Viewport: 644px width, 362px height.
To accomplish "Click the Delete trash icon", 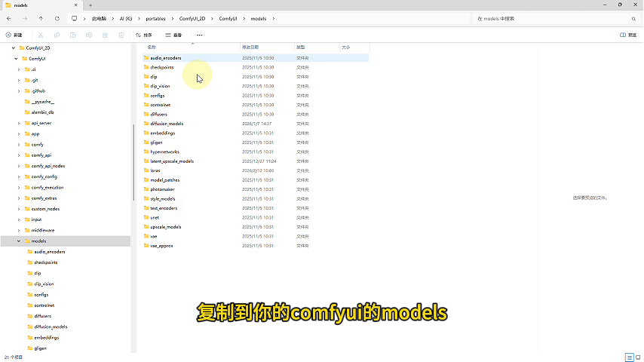I will click(x=121, y=35).
